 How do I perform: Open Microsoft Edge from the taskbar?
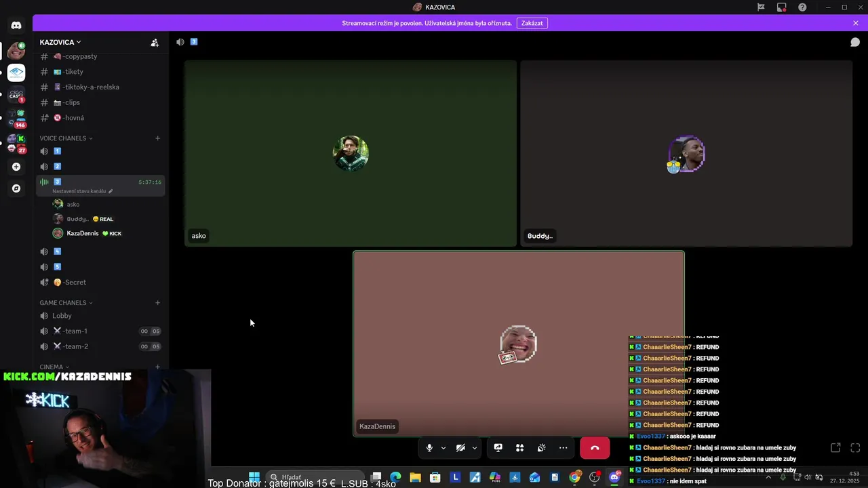pos(395,477)
